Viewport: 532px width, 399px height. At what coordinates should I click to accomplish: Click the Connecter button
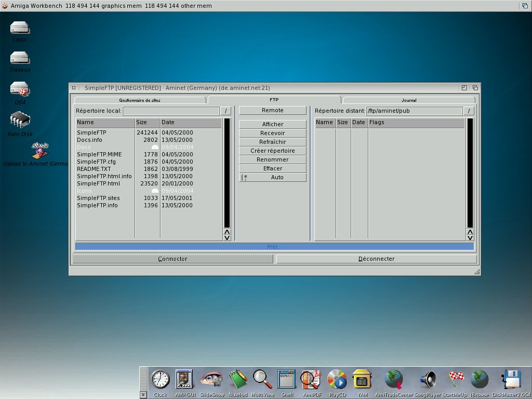click(x=172, y=259)
